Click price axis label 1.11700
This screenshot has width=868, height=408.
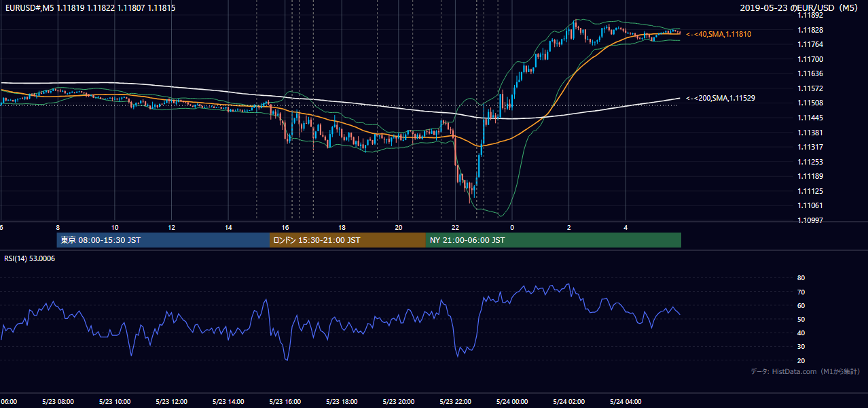[810, 59]
